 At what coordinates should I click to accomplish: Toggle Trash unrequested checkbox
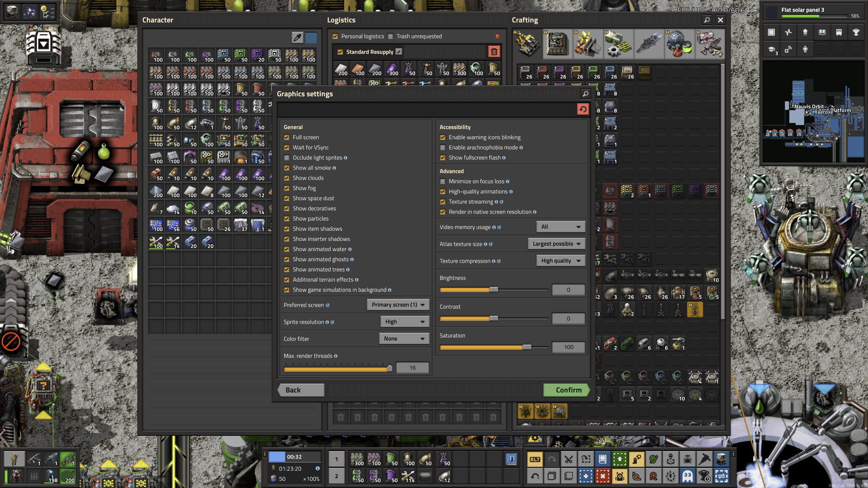pos(391,36)
